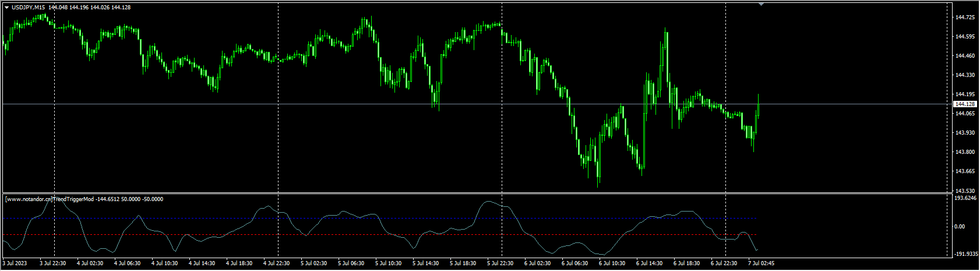Click the 143.530 price scale label
The image size is (980, 271).
coord(965,191)
